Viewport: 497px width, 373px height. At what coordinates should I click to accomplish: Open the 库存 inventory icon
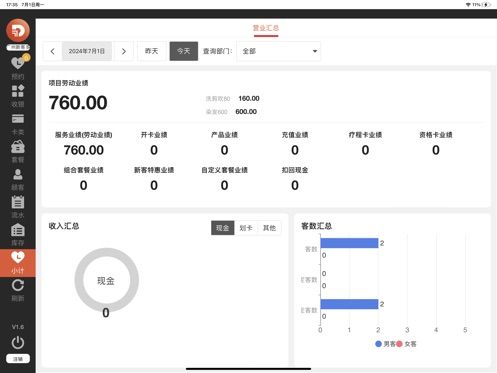point(18,230)
